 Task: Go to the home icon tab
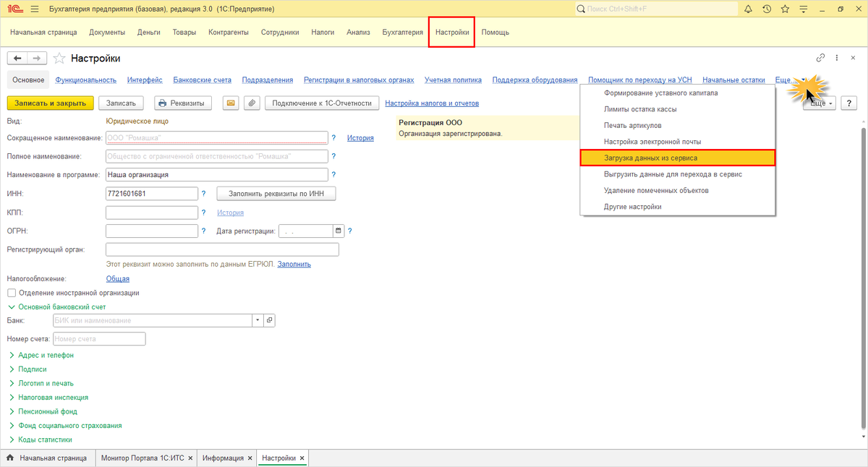tap(10, 458)
